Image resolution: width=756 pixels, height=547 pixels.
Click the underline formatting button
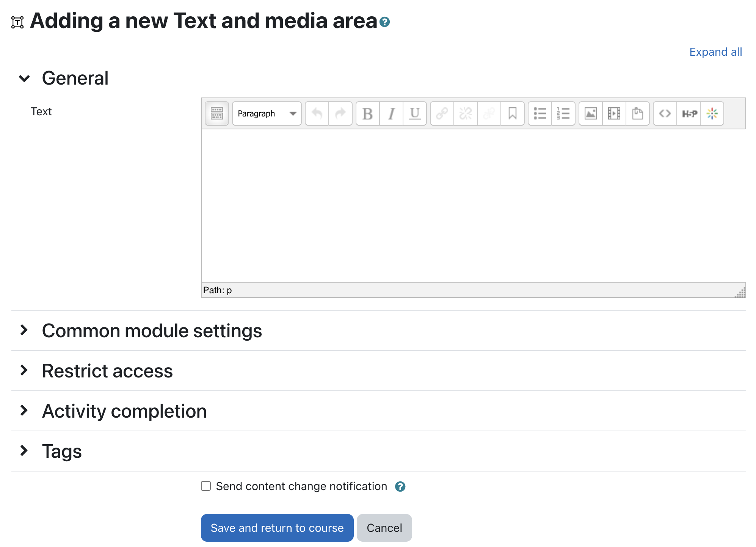(x=415, y=113)
